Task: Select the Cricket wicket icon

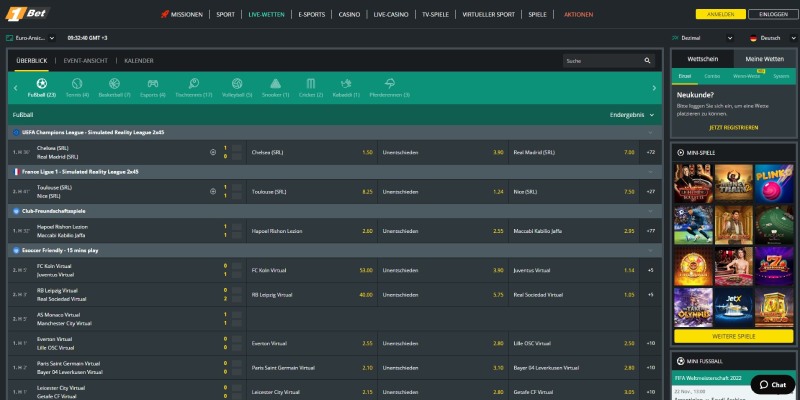Action: (311, 83)
